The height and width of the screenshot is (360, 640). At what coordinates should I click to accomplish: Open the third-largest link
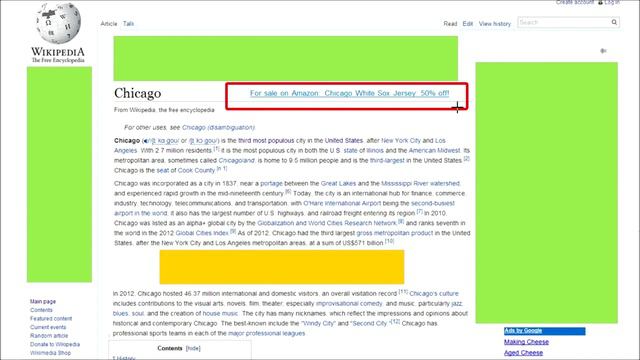387,160
